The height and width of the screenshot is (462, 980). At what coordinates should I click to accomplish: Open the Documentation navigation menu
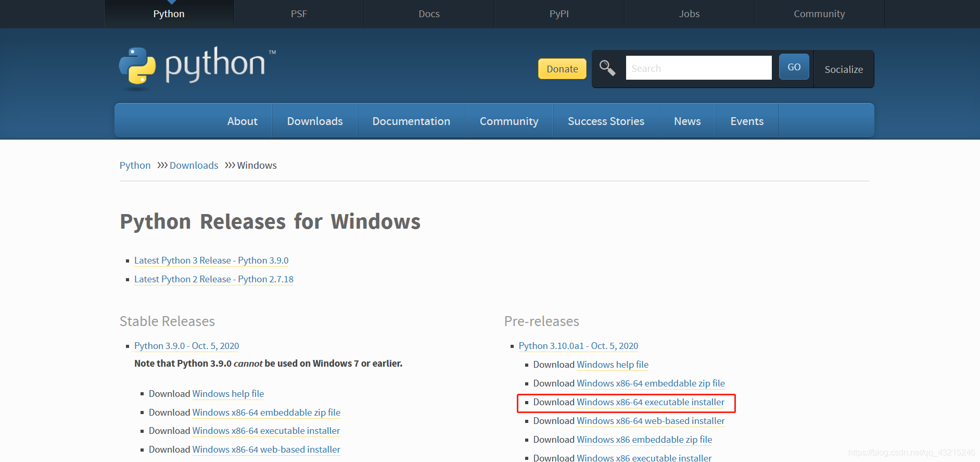(x=411, y=121)
